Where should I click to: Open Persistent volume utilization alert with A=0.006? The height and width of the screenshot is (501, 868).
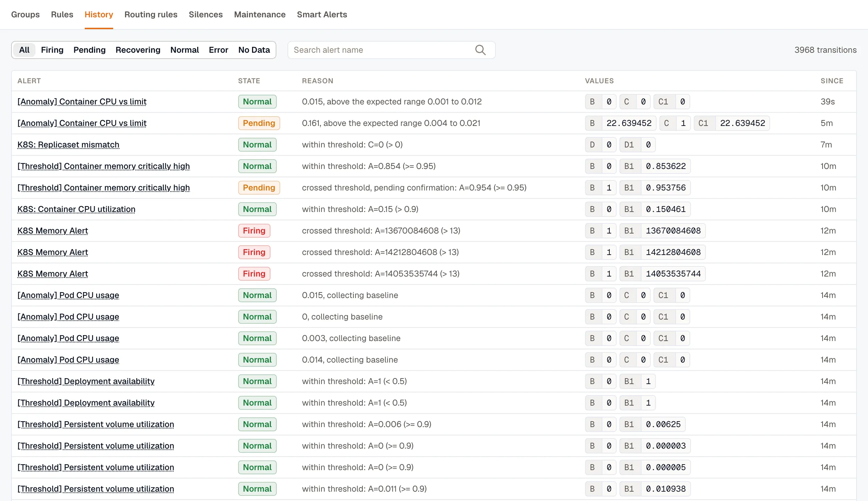coord(96,424)
